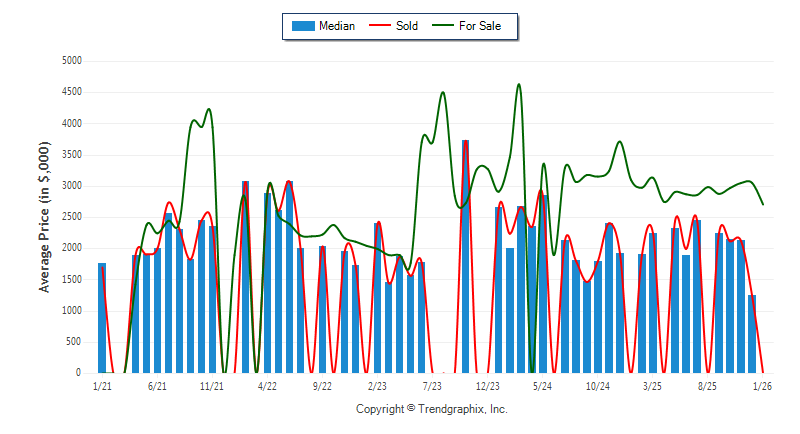Click the 5000 y-axis value label
Image resolution: width=800 pixels, height=434 pixels.
tap(70, 61)
